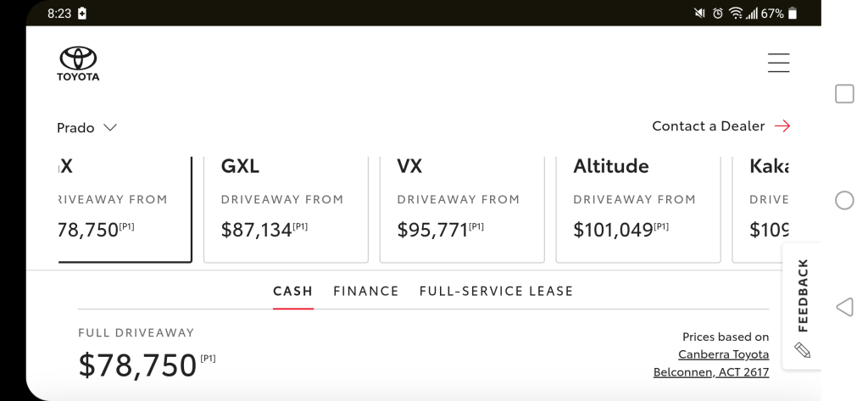This screenshot has height=401, width=868.
Task: Tap the Android recent apps square
Action: (x=844, y=94)
